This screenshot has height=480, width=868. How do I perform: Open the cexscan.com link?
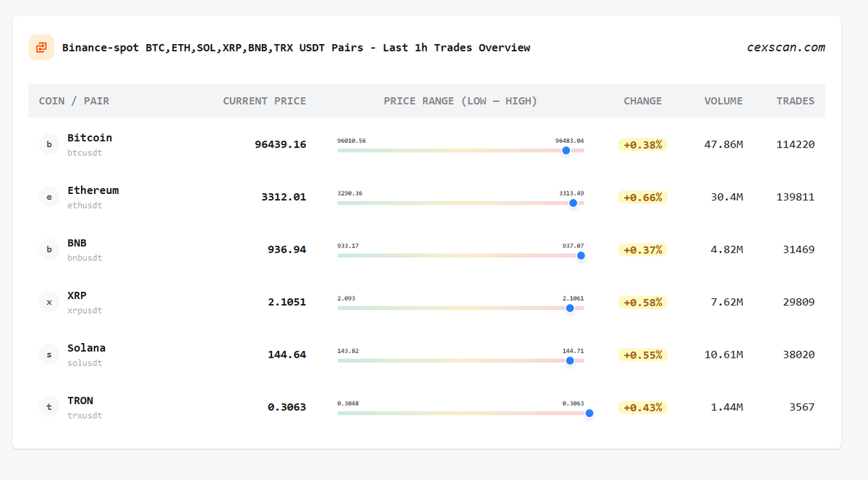pyautogui.click(x=786, y=47)
